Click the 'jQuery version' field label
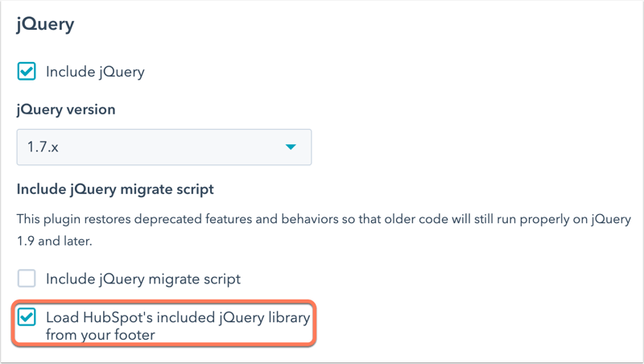This screenshot has width=644, height=364. pos(66,110)
